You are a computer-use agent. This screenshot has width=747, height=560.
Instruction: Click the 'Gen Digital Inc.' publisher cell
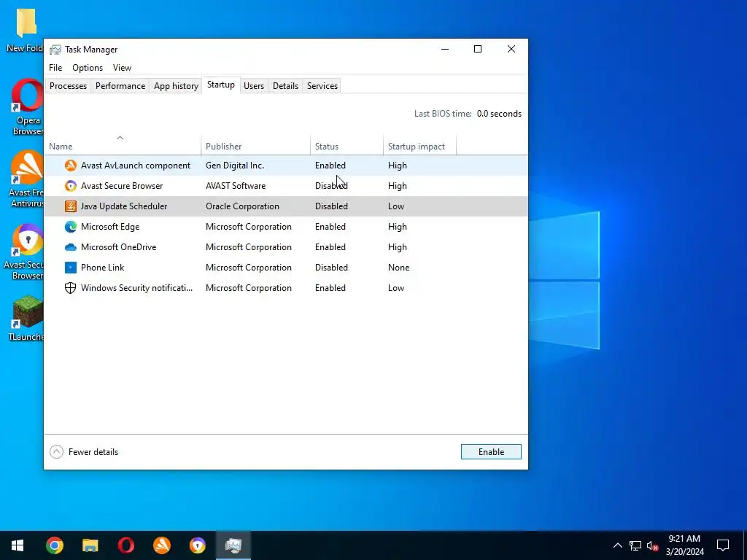[235, 166]
